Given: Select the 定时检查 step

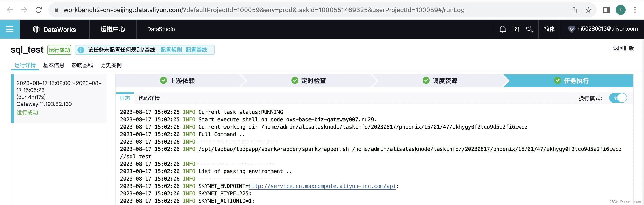Looking at the screenshot, I should click(x=309, y=81).
